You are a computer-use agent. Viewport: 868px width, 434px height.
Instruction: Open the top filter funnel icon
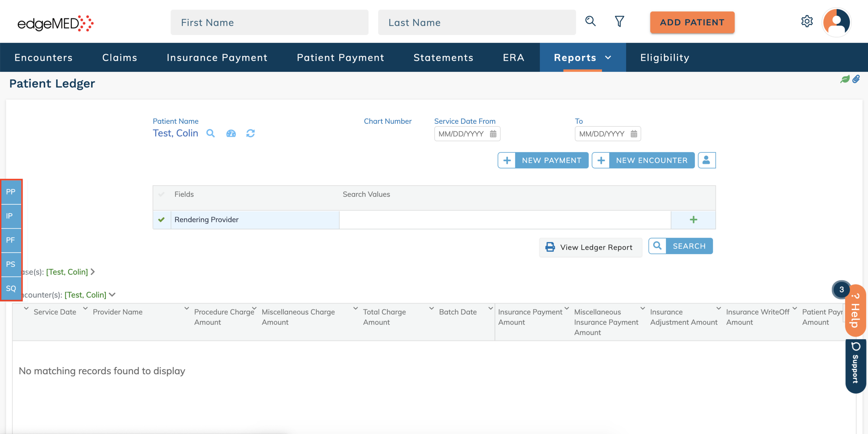point(619,22)
